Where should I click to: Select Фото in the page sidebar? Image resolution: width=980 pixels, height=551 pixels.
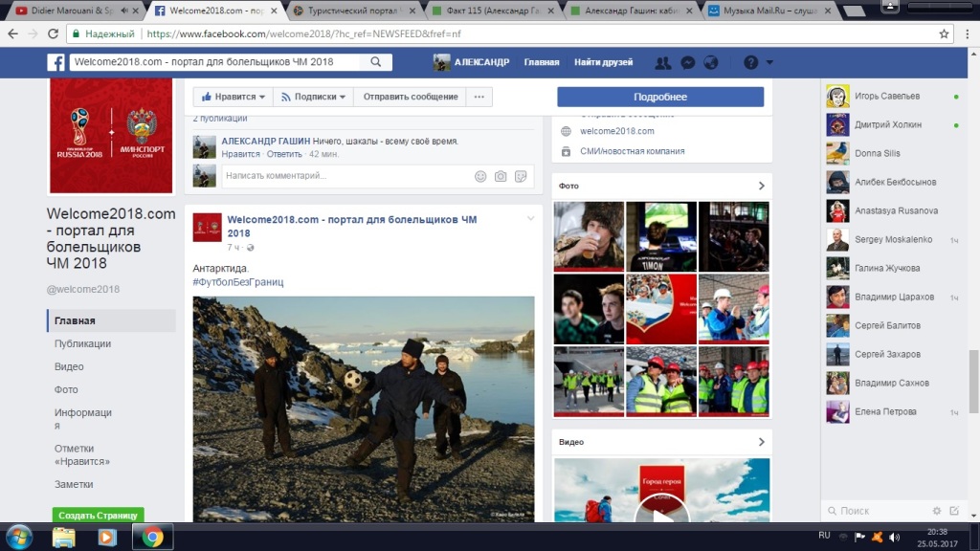pos(66,390)
